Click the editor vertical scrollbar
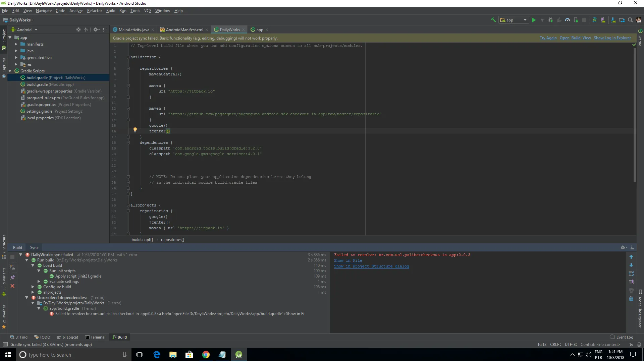This screenshot has height=362, width=644. pos(634,114)
